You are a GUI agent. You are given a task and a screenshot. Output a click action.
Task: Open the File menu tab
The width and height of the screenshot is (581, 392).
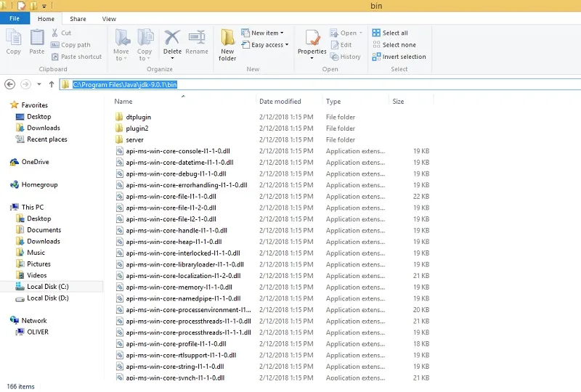pos(15,19)
